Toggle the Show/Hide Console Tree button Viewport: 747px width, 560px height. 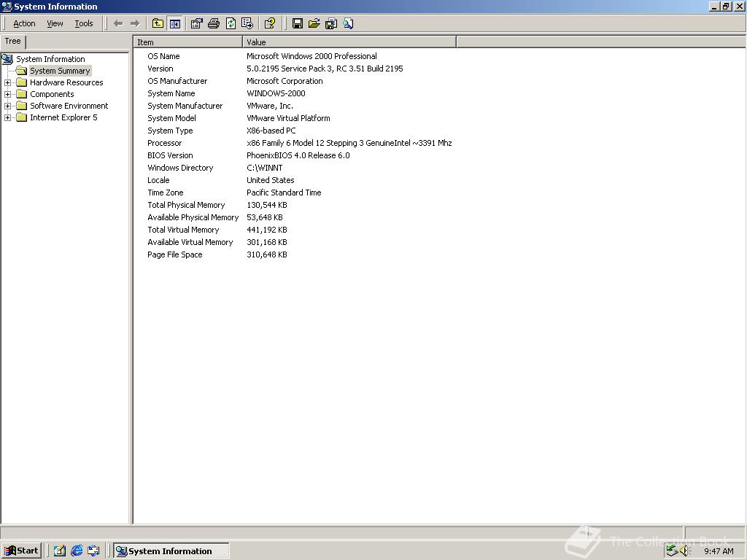[x=175, y=23]
